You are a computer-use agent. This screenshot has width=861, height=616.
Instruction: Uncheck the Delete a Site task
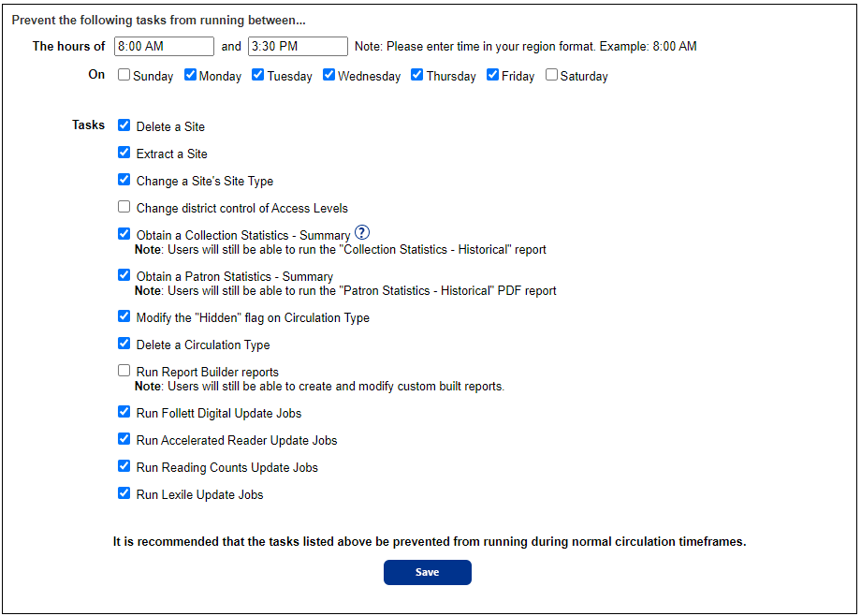pos(124,124)
